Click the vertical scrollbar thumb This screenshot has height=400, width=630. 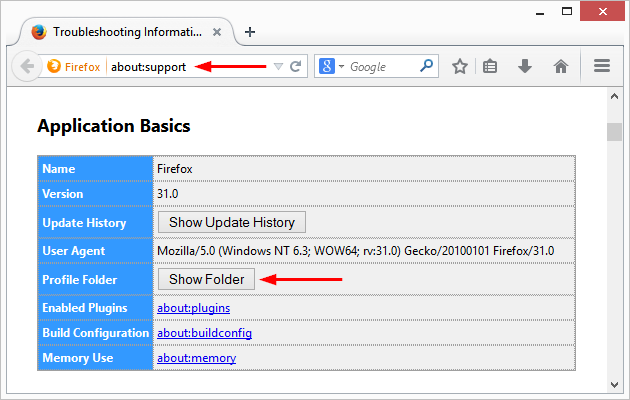coord(614,132)
